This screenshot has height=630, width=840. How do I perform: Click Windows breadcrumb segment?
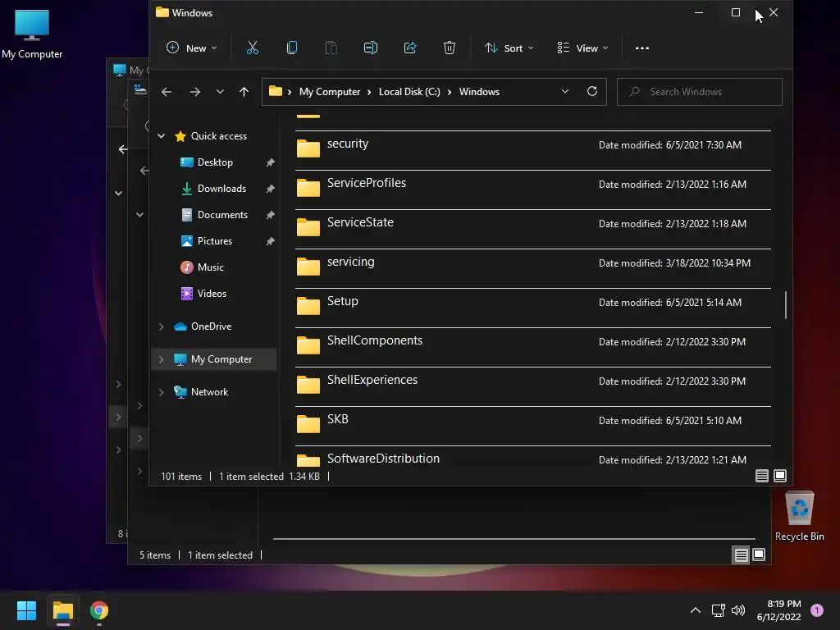tap(479, 92)
